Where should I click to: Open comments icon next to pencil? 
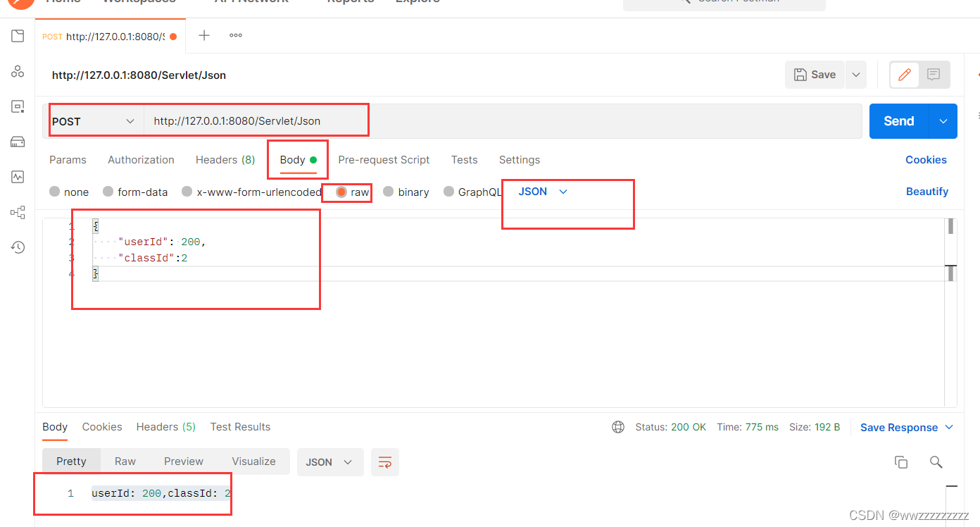934,75
